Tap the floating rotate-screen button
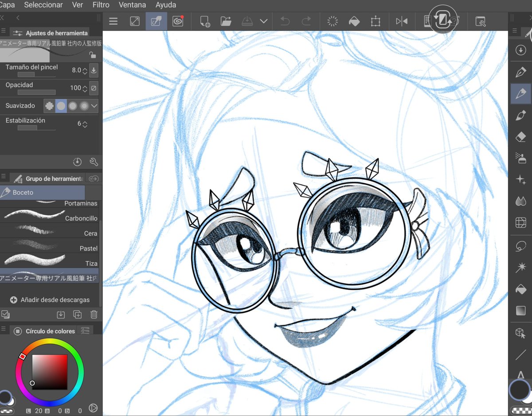 pyautogui.click(x=442, y=19)
